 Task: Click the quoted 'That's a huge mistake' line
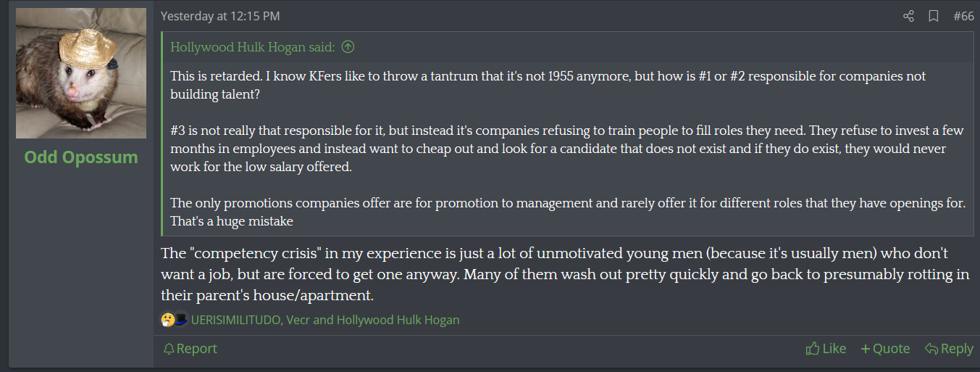click(232, 221)
